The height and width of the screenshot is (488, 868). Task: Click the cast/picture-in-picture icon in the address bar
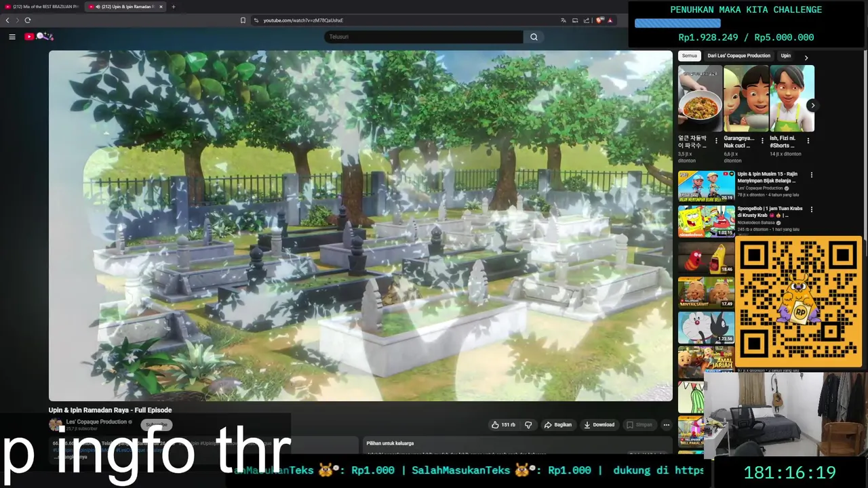575,20
